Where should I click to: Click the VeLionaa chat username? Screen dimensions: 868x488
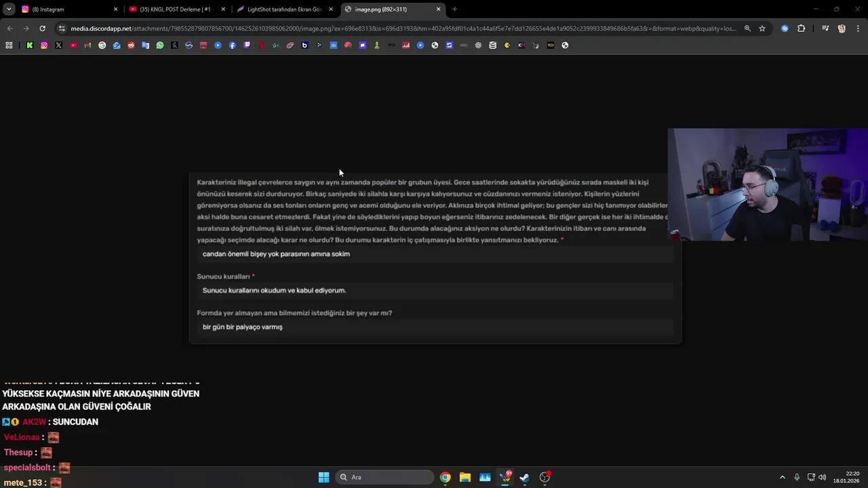click(x=22, y=437)
